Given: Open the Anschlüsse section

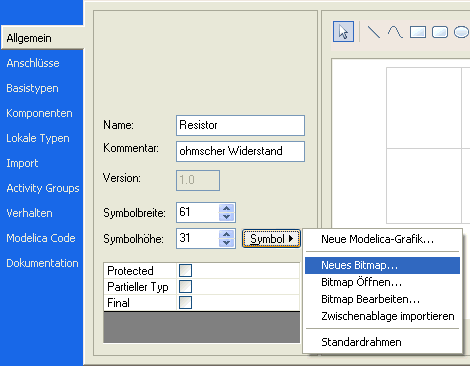Looking at the screenshot, I should (33, 63).
